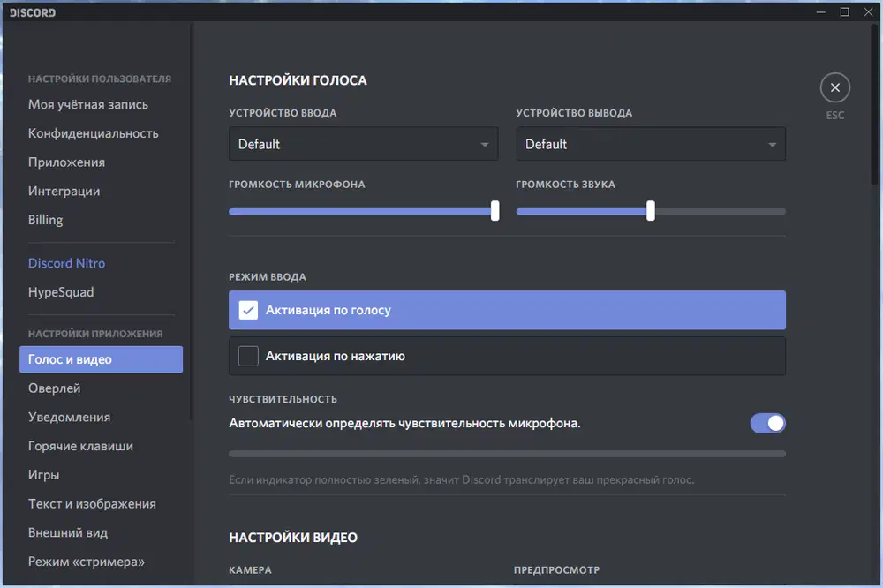Open Уведомления settings
Screen dimensions: 883x588
(x=69, y=417)
